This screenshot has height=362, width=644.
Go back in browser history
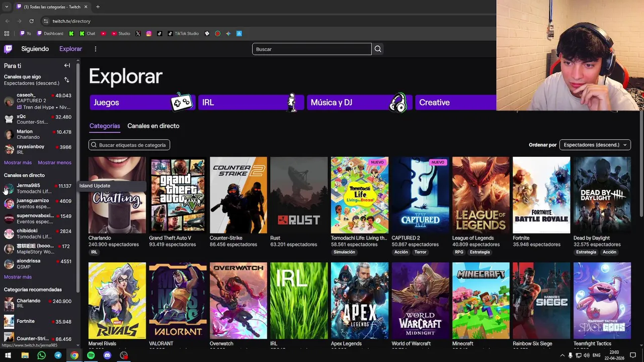pos(7,21)
